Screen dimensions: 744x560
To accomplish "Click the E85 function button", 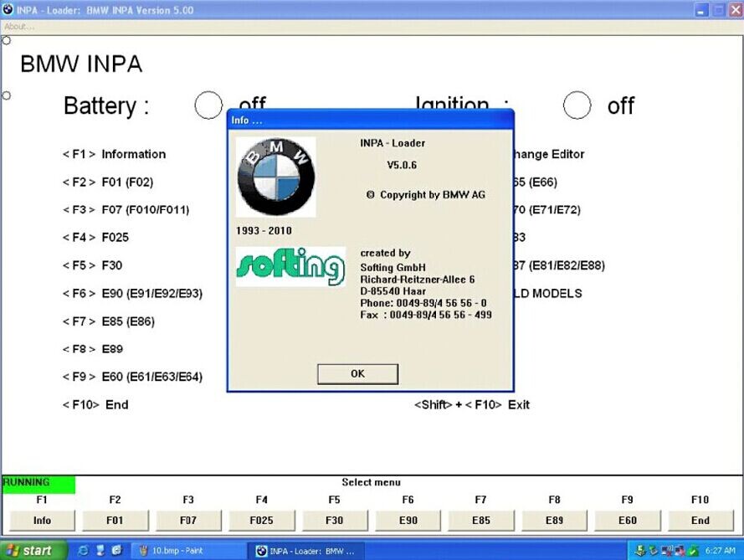I will pos(481,521).
